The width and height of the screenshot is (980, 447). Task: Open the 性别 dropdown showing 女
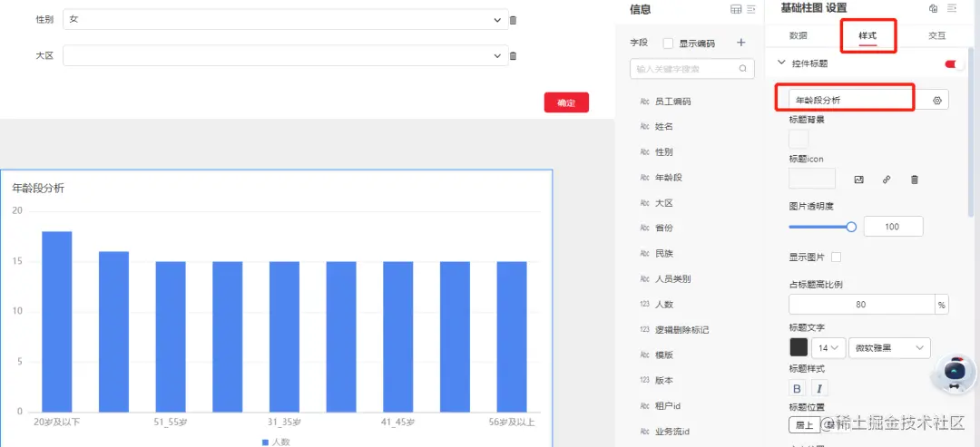coord(286,20)
